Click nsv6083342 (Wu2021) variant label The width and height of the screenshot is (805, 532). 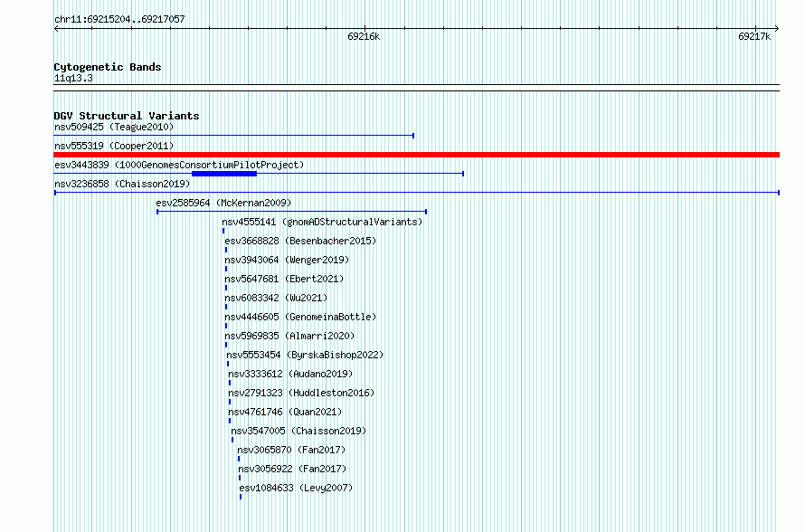(x=276, y=298)
